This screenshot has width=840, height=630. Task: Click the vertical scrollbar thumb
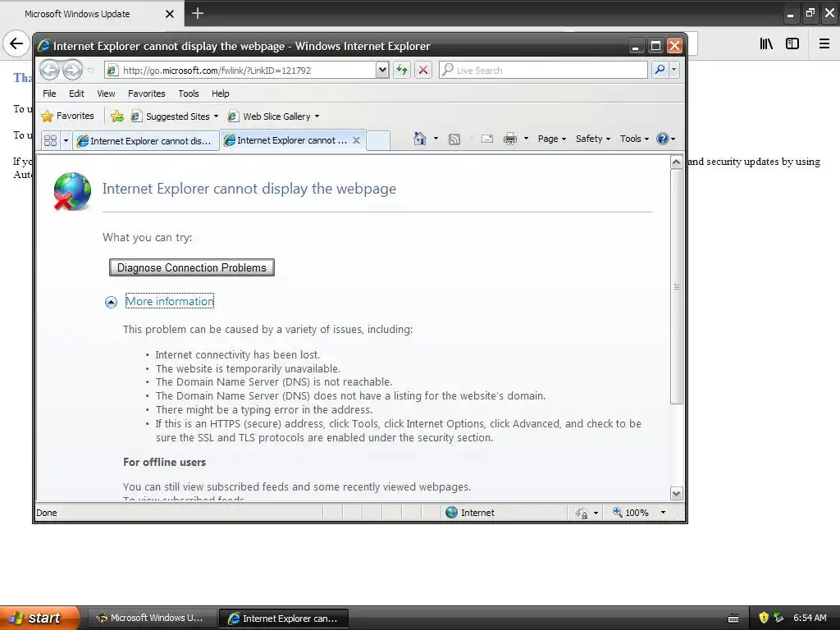(x=676, y=286)
